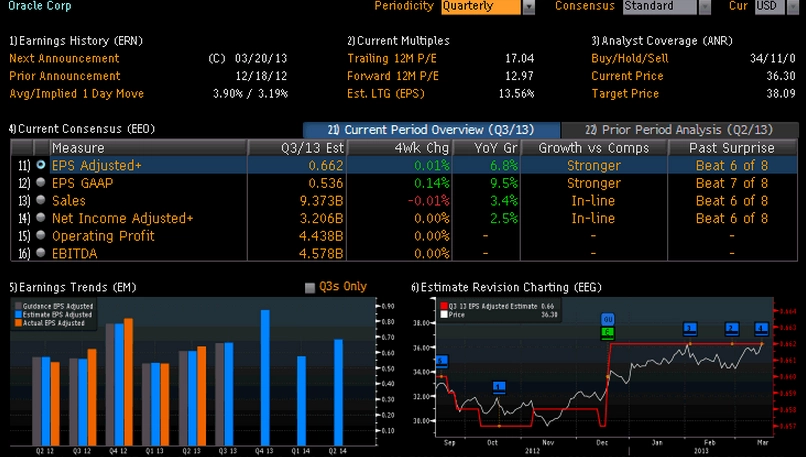806x457 pixels.
Task: Switch to Current Period Overview (Q3/13) tab
Action: click(431, 130)
